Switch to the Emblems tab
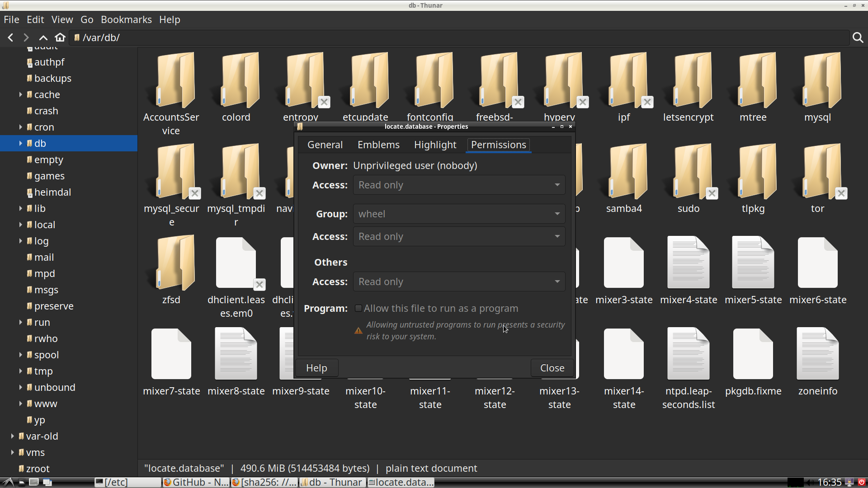This screenshot has height=488, width=868. tap(378, 145)
